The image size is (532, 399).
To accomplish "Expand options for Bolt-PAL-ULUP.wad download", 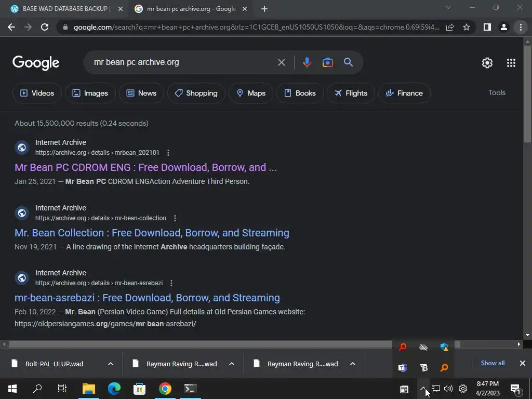I will pos(111,364).
